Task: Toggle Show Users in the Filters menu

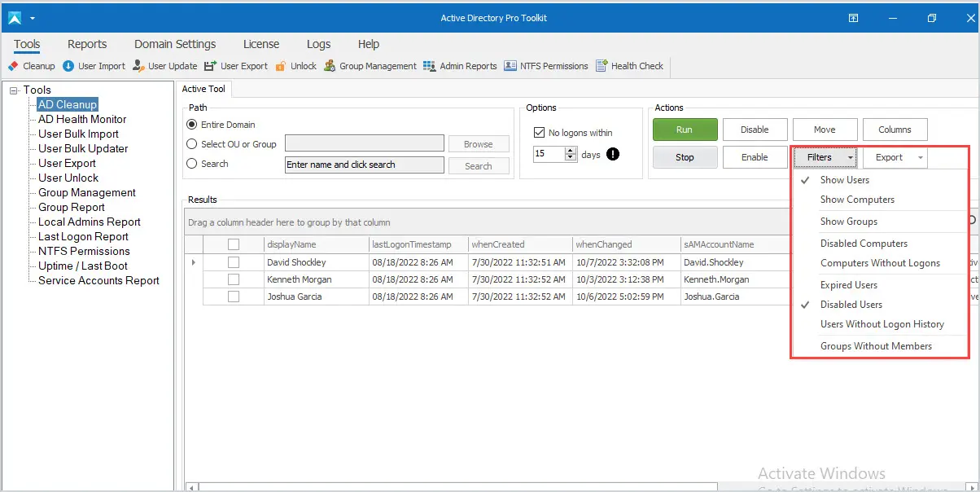Action: pos(881,180)
